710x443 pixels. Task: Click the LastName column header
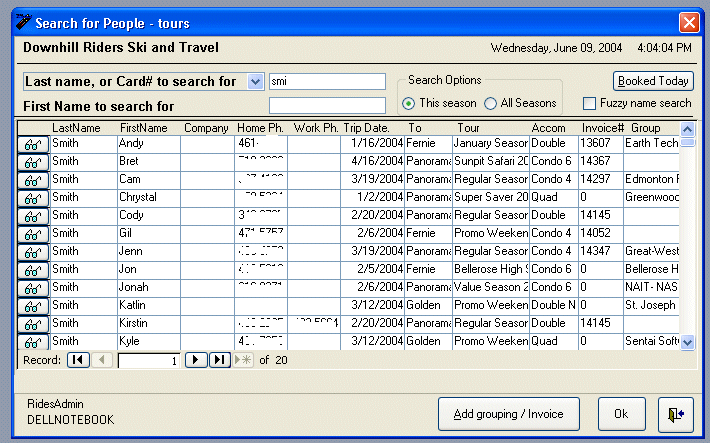click(76, 128)
